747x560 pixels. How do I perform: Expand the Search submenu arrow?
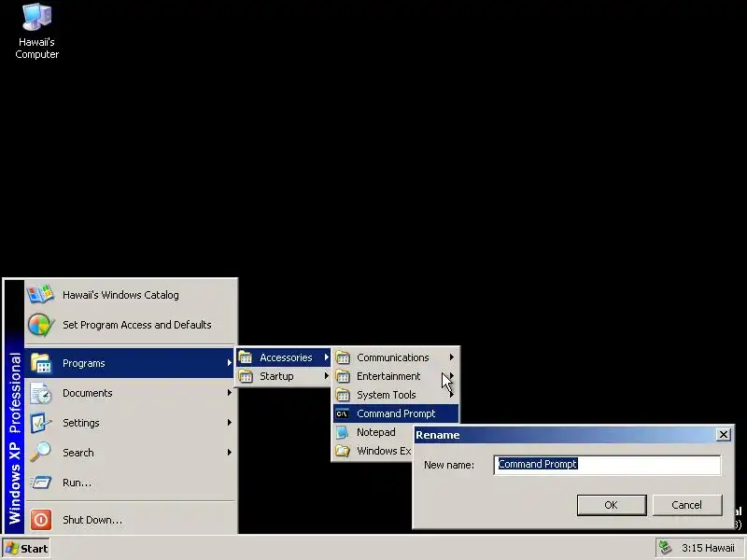click(x=229, y=453)
